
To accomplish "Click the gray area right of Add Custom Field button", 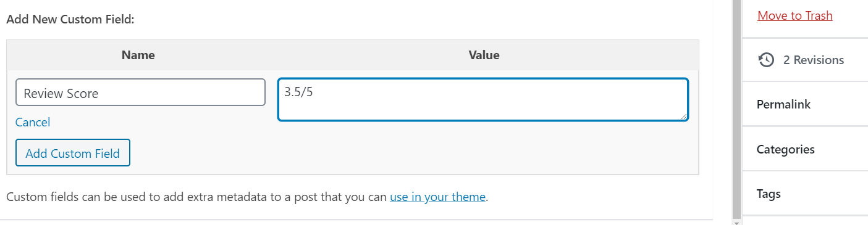I will pos(414,153).
